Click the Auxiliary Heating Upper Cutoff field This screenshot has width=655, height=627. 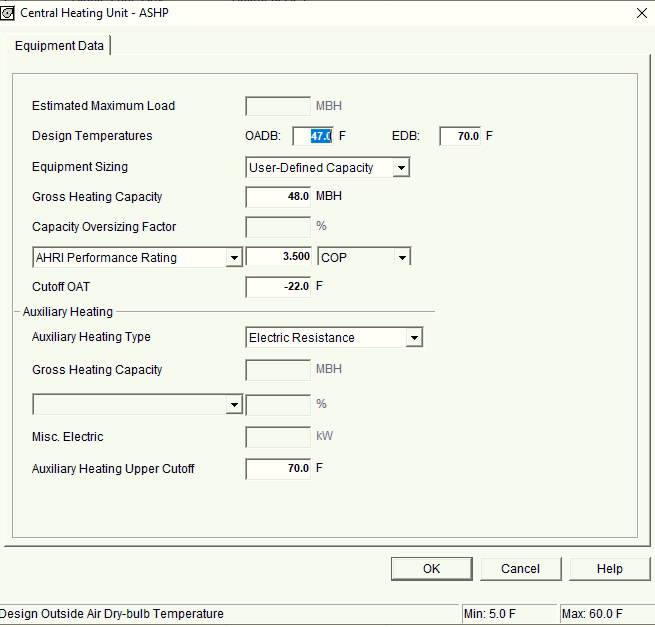click(278, 468)
